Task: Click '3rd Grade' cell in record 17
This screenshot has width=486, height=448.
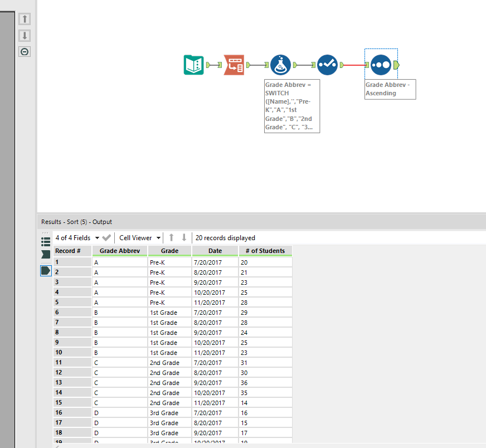Action: (169, 423)
